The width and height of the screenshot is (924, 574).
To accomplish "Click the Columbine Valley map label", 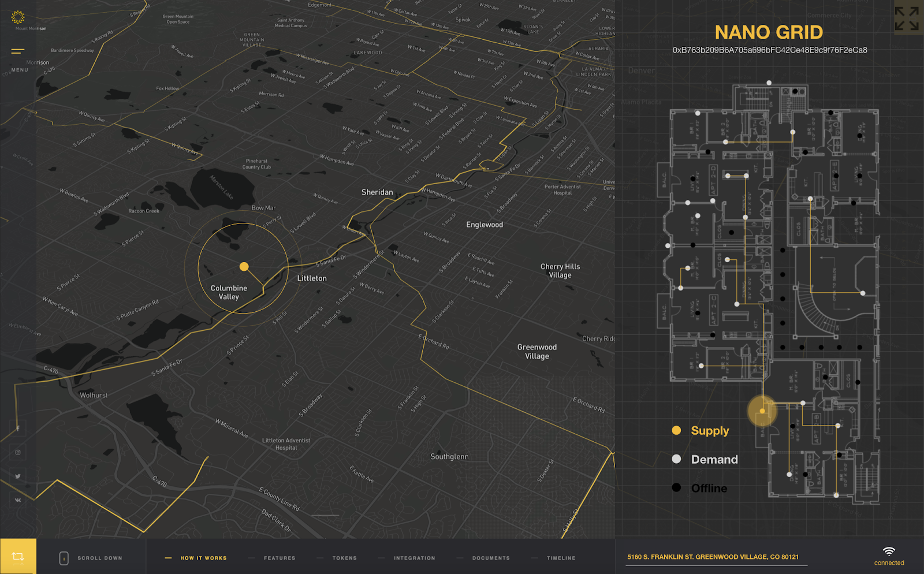I will 229,292.
